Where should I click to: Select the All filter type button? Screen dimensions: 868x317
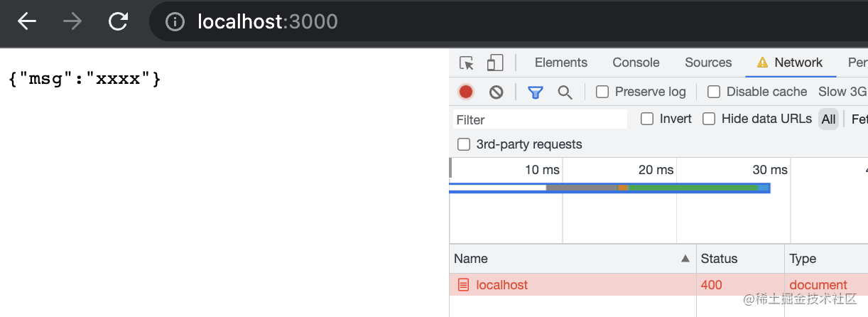[828, 119]
